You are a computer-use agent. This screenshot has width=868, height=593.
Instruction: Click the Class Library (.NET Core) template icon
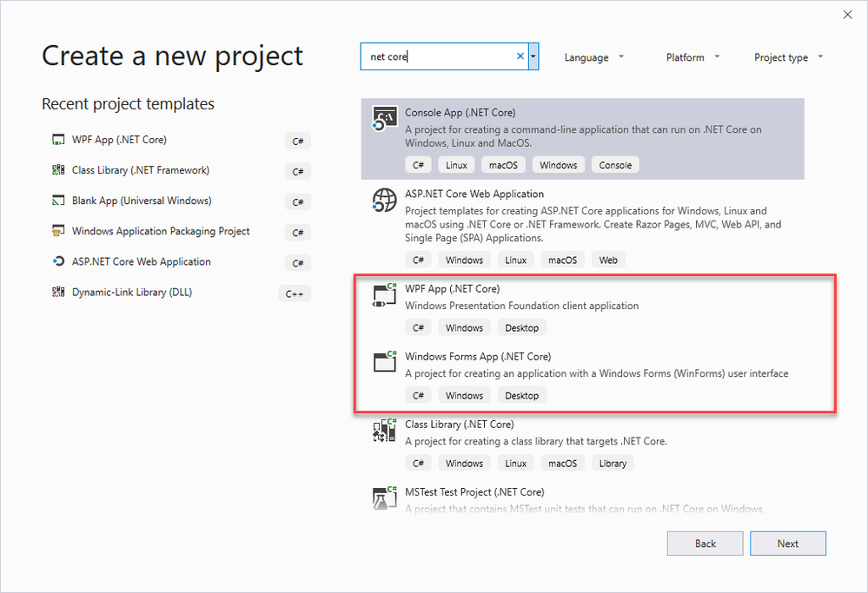(384, 432)
